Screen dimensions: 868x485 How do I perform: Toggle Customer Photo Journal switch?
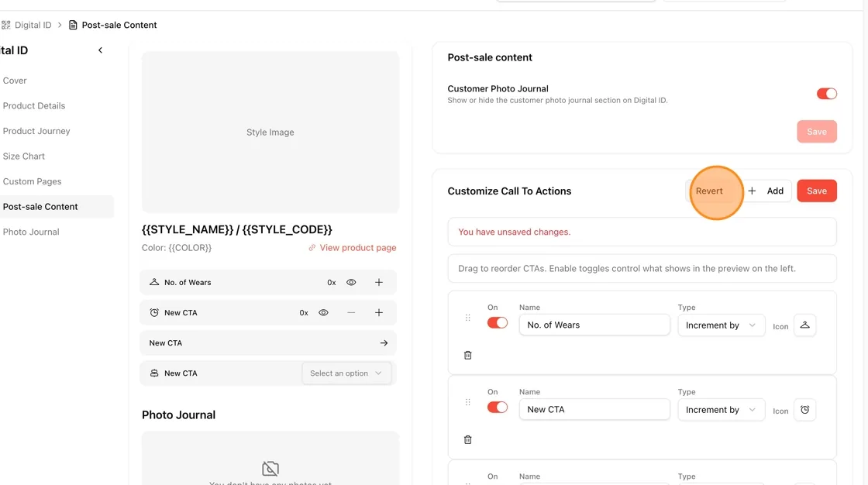tap(826, 94)
